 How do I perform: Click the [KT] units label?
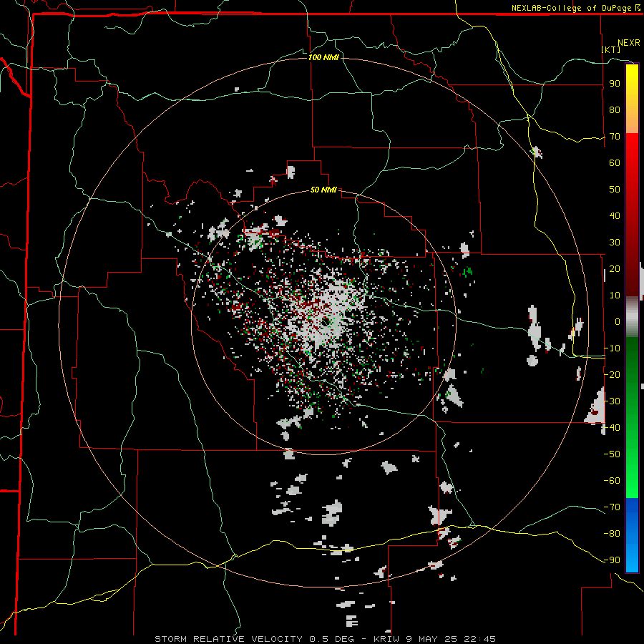(x=611, y=49)
